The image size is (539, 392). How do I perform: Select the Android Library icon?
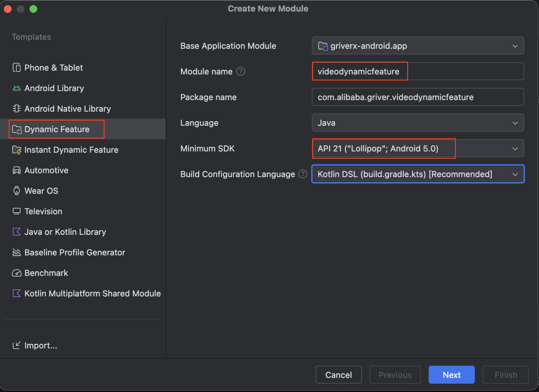coord(16,88)
